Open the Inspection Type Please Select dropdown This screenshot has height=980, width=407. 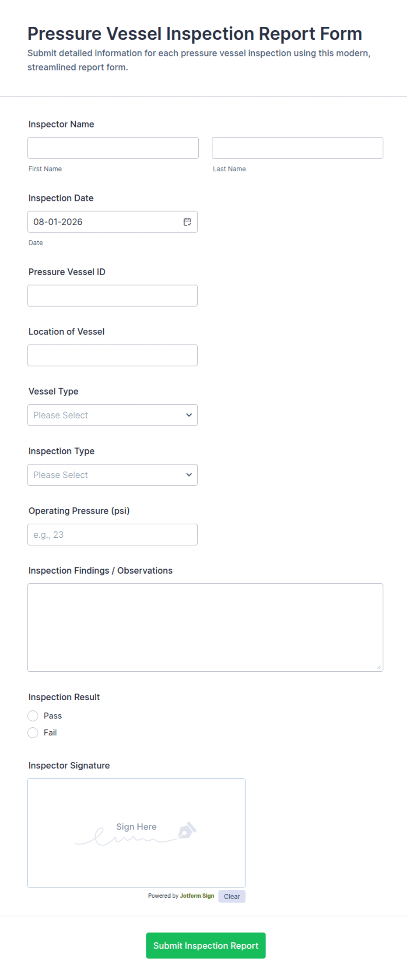[112, 475]
